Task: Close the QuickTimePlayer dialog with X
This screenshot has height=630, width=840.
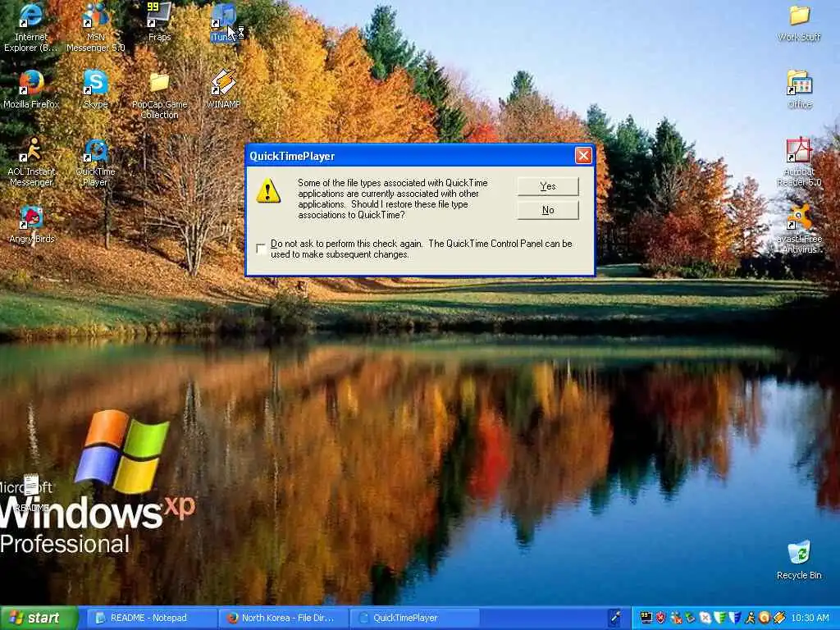Action: (583, 155)
